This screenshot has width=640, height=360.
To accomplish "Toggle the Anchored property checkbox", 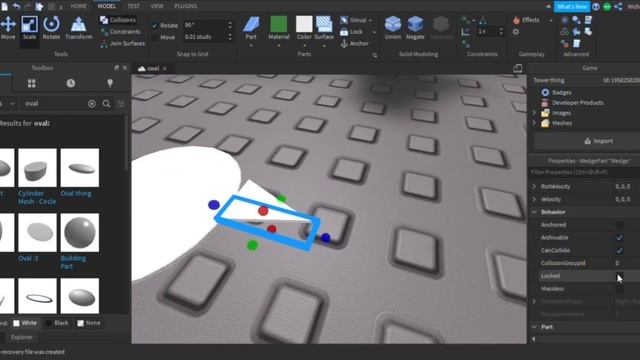I will 620,225.
